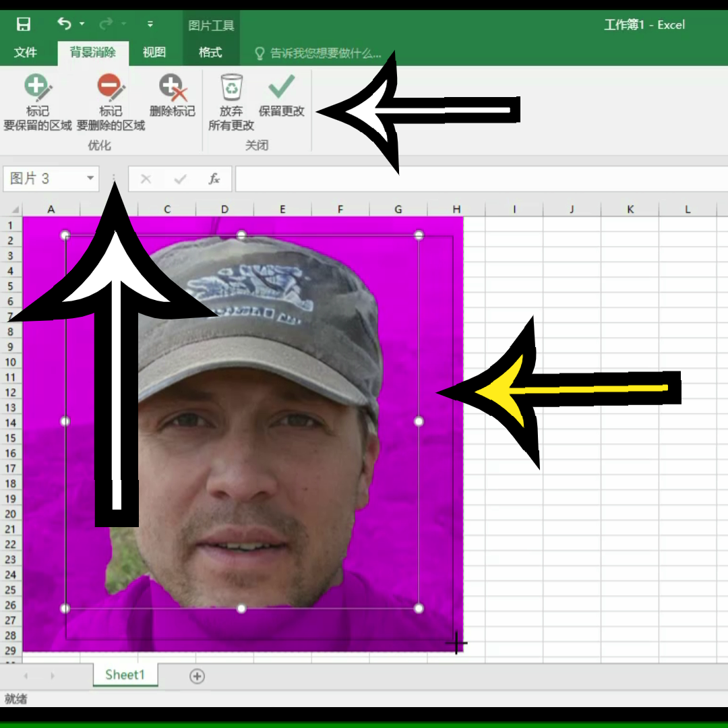Click the cancel X formula bar icon
728x728 pixels.
click(x=146, y=179)
